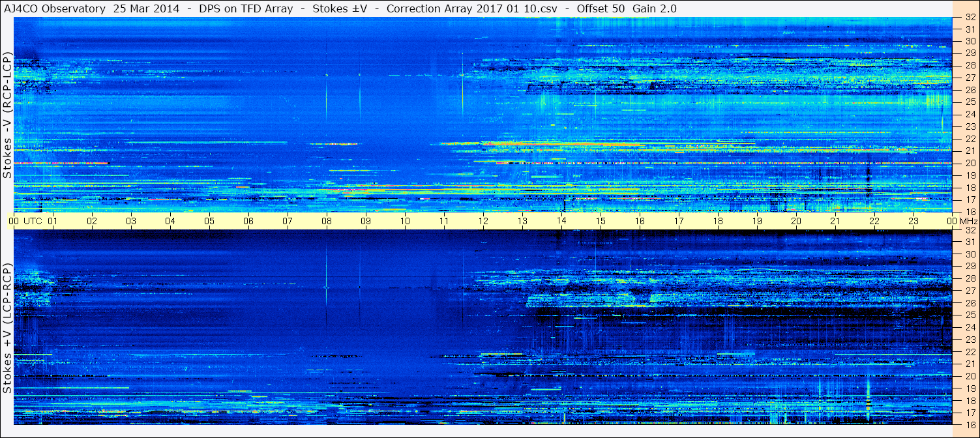980x438 pixels.
Task: Select the 18 hour time-axis marker
Action: coord(718,221)
